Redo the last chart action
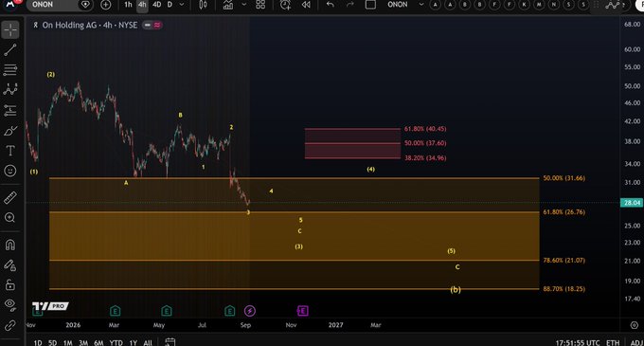This screenshot has width=644, height=346. (349, 5)
